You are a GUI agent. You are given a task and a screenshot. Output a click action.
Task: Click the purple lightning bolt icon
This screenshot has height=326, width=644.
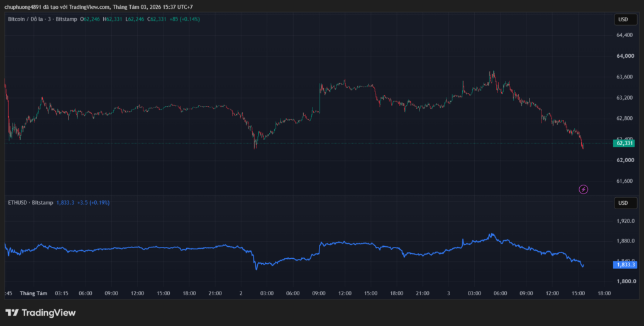[583, 189]
